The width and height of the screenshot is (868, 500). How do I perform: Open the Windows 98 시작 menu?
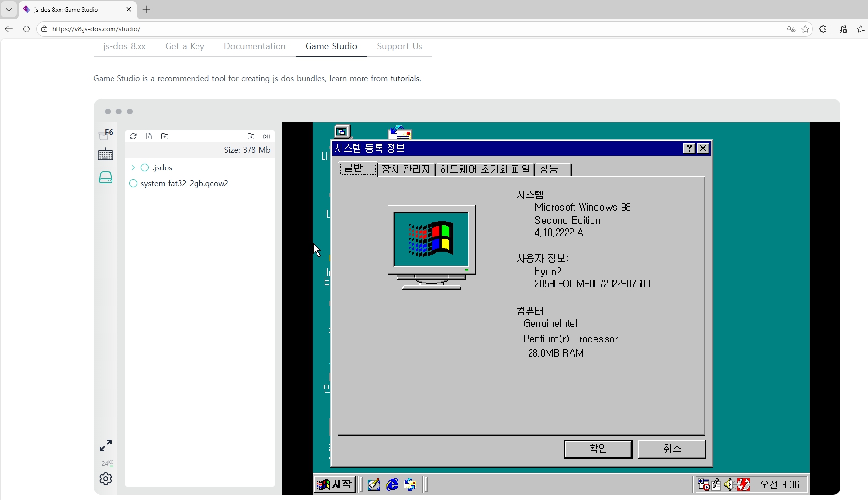pyautogui.click(x=335, y=485)
